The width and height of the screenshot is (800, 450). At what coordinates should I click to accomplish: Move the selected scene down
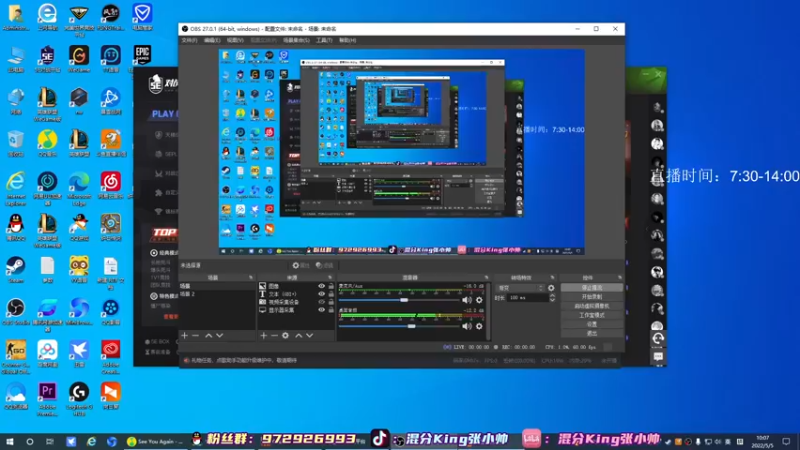tap(220, 336)
